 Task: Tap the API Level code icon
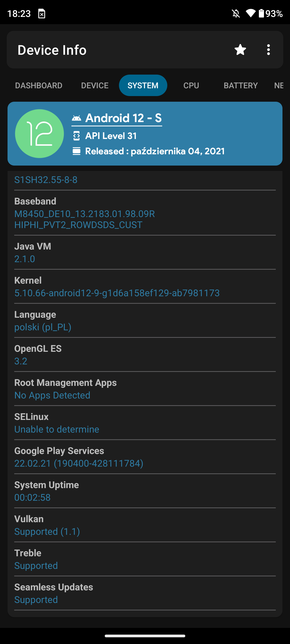coord(77,136)
